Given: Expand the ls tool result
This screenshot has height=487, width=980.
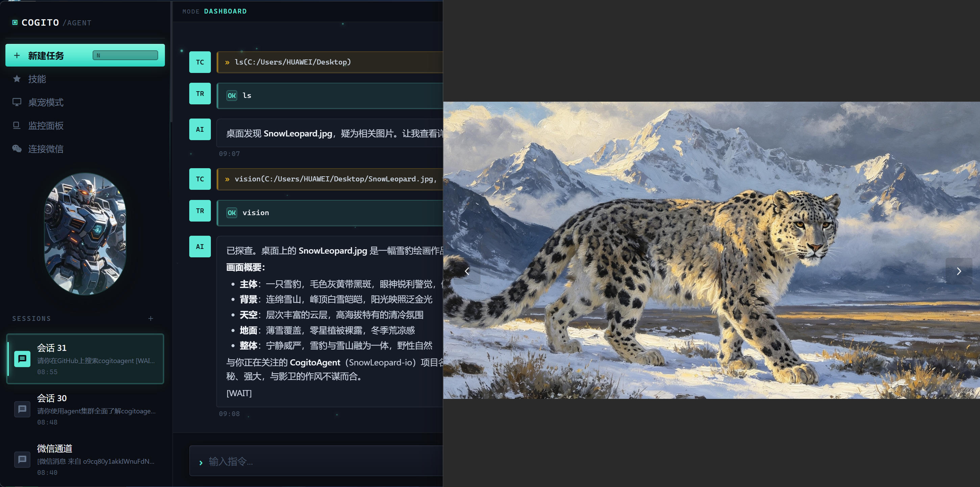Looking at the screenshot, I should point(330,96).
